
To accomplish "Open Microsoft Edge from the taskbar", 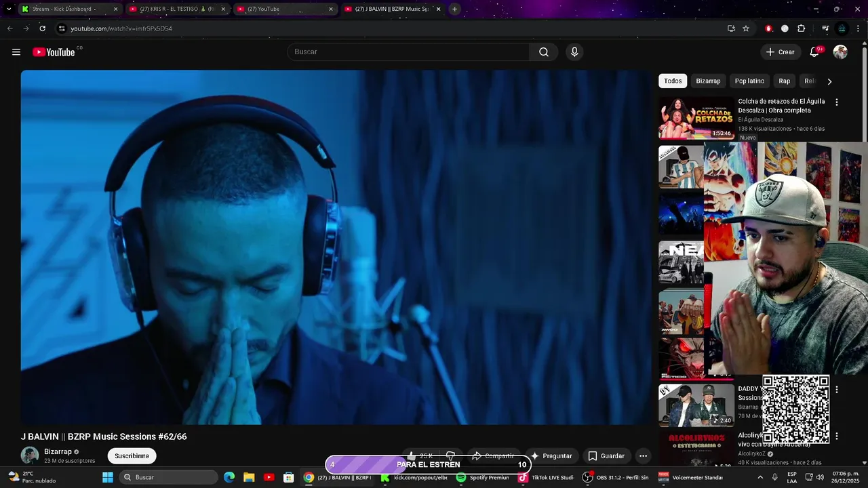I will 229,477.
